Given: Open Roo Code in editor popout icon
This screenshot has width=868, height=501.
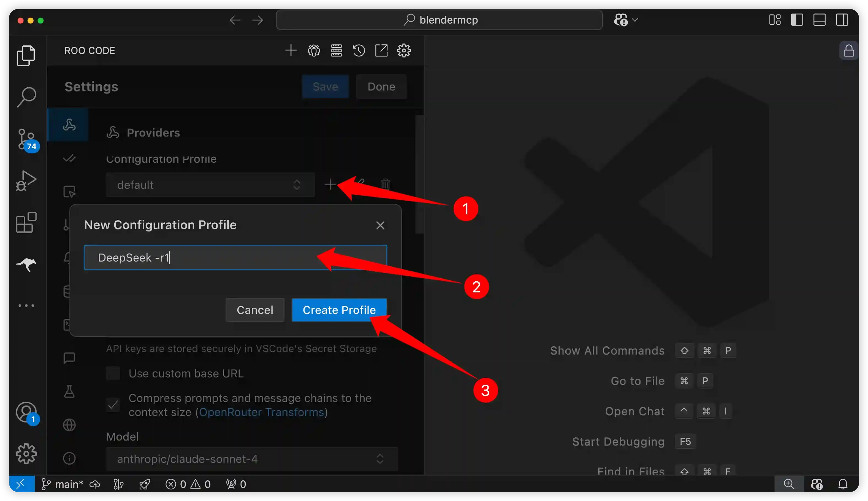Looking at the screenshot, I should tap(381, 51).
